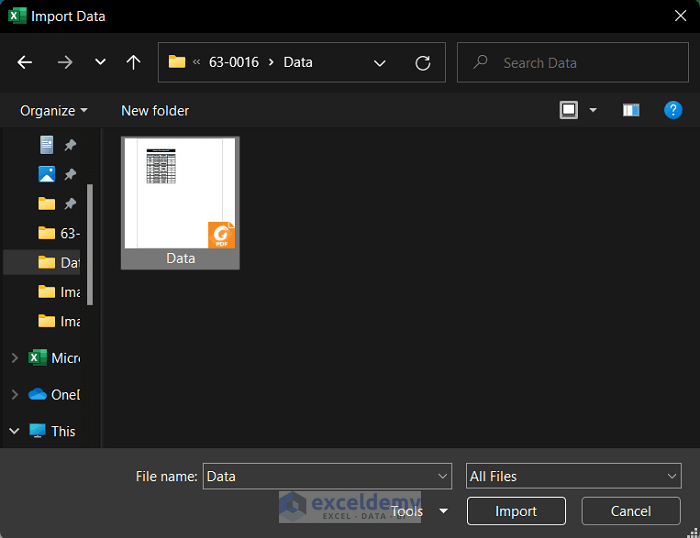Open pinned Documents in sidebar
The height and width of the screenshot is (538, 700).
[x=46, y=145]
